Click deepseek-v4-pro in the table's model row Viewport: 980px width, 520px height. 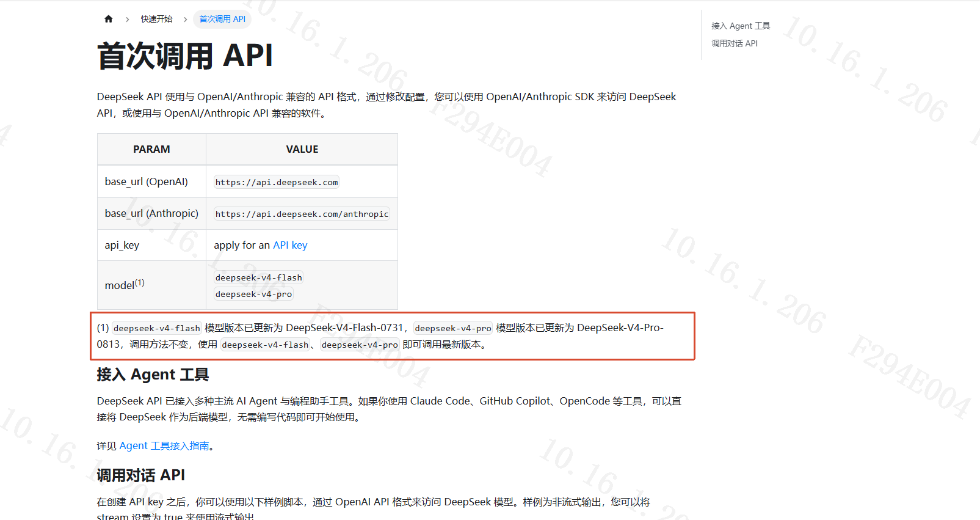point(253,294)
